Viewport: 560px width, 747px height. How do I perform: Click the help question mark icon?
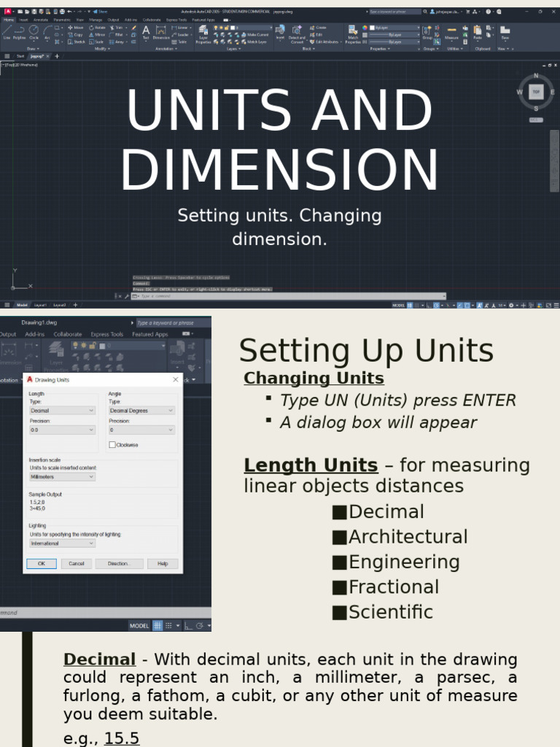[x=488, y=12]
